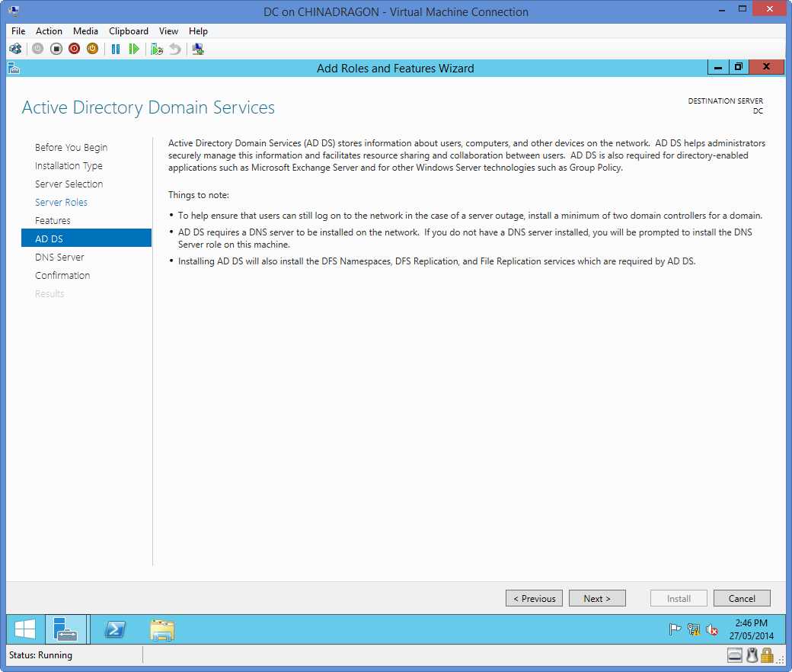This screenshot has width=792, height=672.
Task: Go to the DNS Server step
Action: (59, 257)
